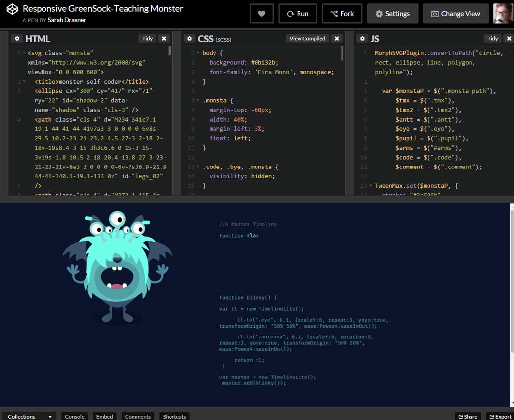Image resolution: width=514 pixels, height=420 pixels.
Task: Open the Collections dropdown
Action: coord(29,416)
